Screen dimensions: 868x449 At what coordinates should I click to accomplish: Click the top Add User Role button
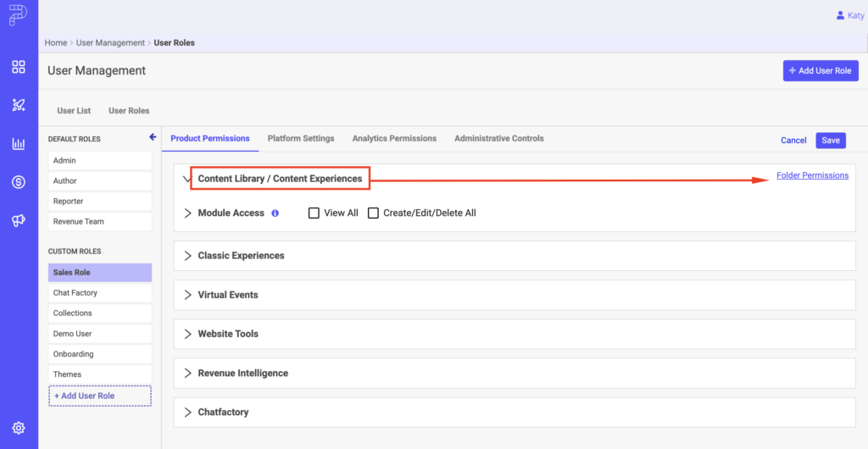pyautogui.click(x=821, y=71)
